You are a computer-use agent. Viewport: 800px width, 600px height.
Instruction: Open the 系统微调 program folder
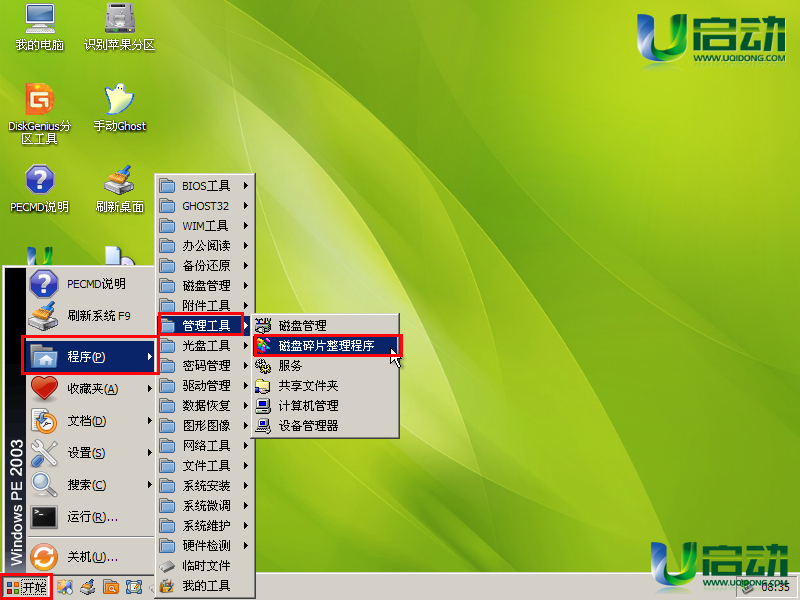coord(205,505)
